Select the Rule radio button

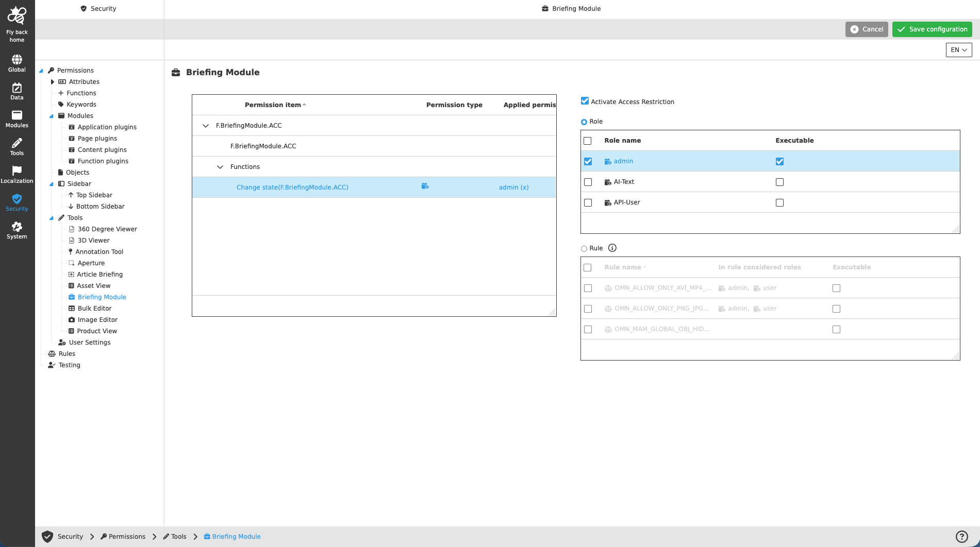coord(584,248)
